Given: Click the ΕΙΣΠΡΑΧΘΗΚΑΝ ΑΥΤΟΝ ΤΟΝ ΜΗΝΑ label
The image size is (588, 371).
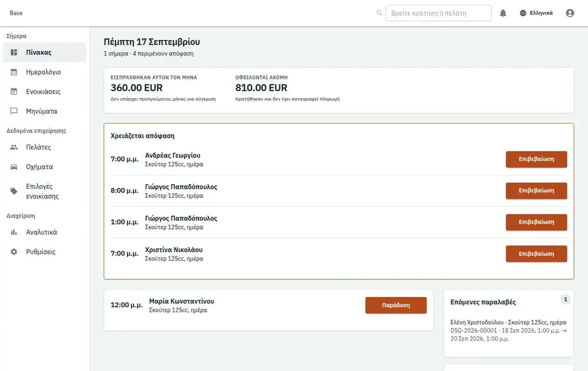Looking at the screenshot, I should pyautogui.click(x=154, y=77).
